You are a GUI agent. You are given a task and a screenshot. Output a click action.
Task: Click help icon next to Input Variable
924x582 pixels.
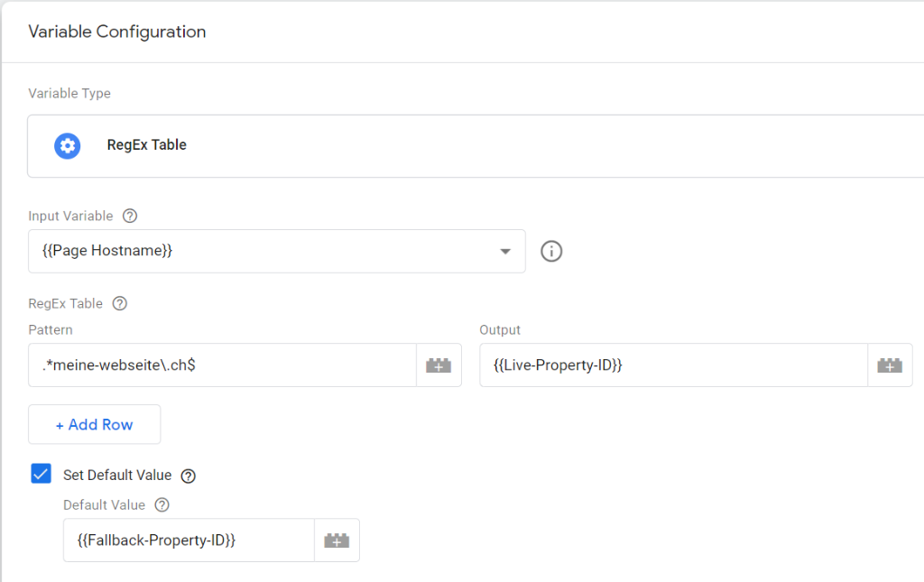click(x=130, y=216)
